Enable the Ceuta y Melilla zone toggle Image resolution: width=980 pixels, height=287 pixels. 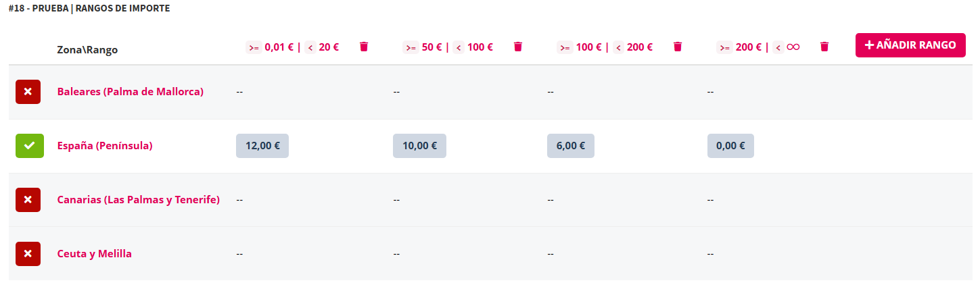(28, 254)
